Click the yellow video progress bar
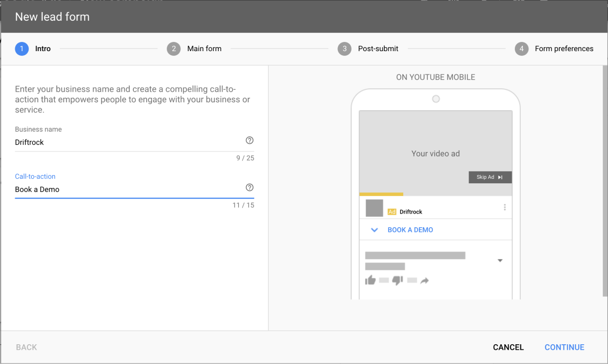608x364 pixels. point(381,194)
